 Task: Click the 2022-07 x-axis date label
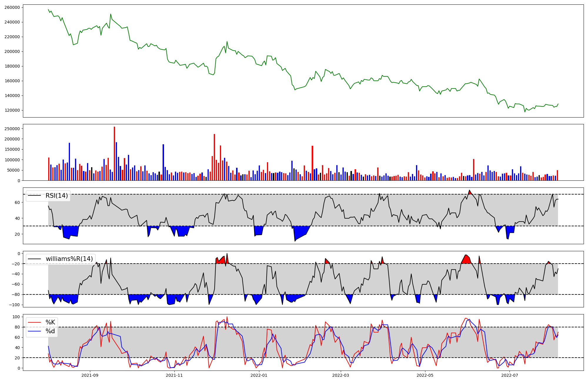click(510, 375)
